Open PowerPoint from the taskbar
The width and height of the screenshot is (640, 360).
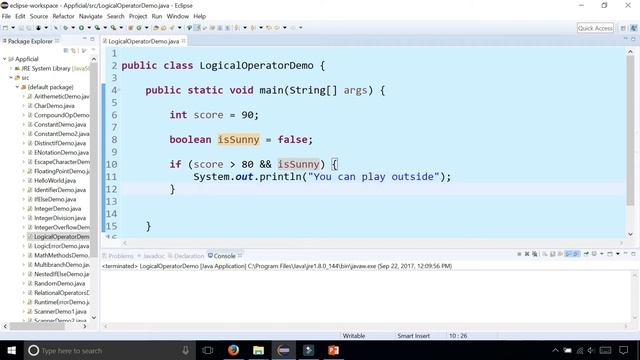coord(333,350)
